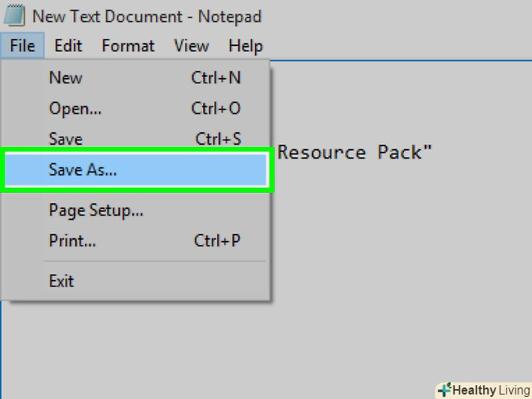Click empty menu bar space beside Help
Image resolution: width=532 pixels, height=399 pixels.
pos(395,46)
